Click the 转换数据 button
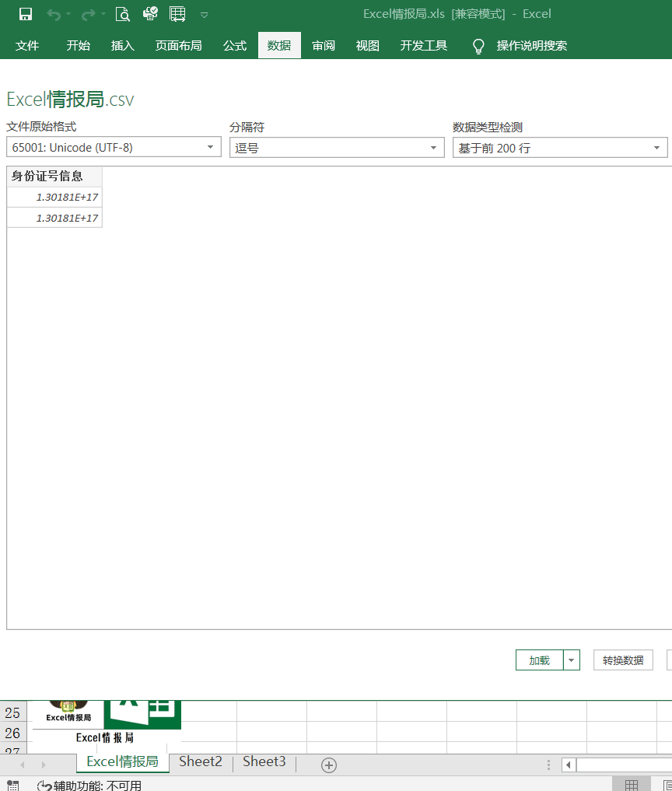Image resolution: width=672 pixels, height=791 pixels. 623,660
